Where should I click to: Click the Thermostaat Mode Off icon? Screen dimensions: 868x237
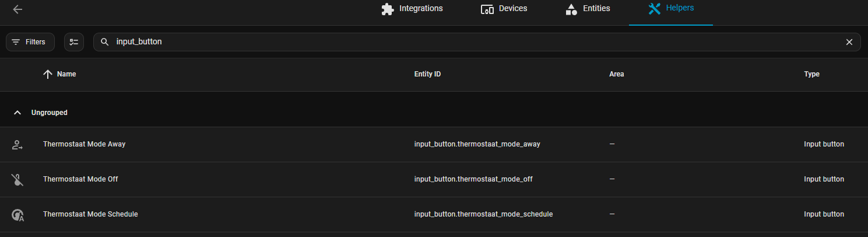click(x=17, y=180)
